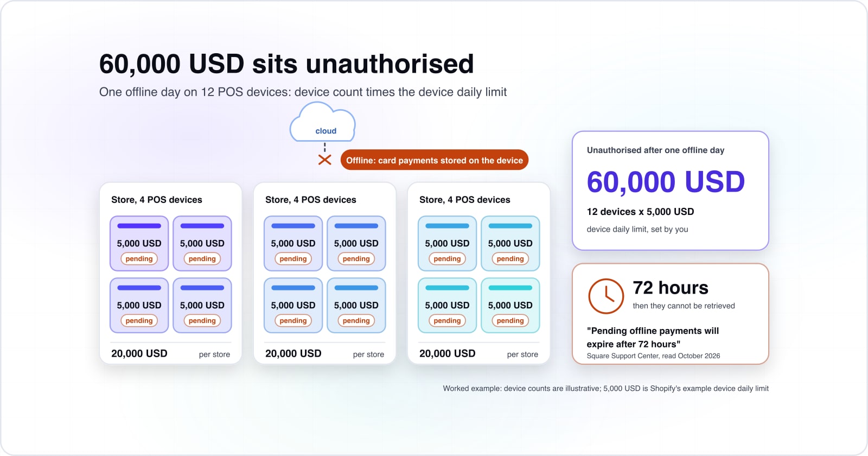
Task: Click the subtitle starting "One offline day on 12 POS devices"
Action: [303, 92]
